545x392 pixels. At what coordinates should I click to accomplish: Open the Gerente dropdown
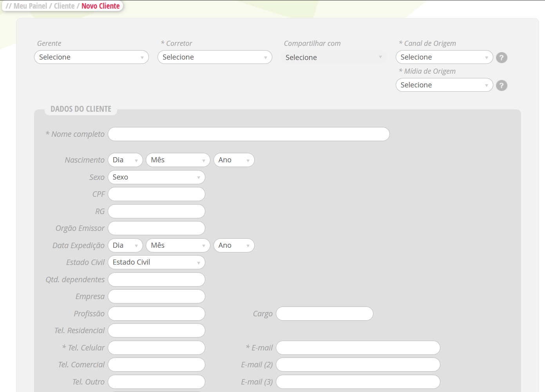click(x=91, y=57)
